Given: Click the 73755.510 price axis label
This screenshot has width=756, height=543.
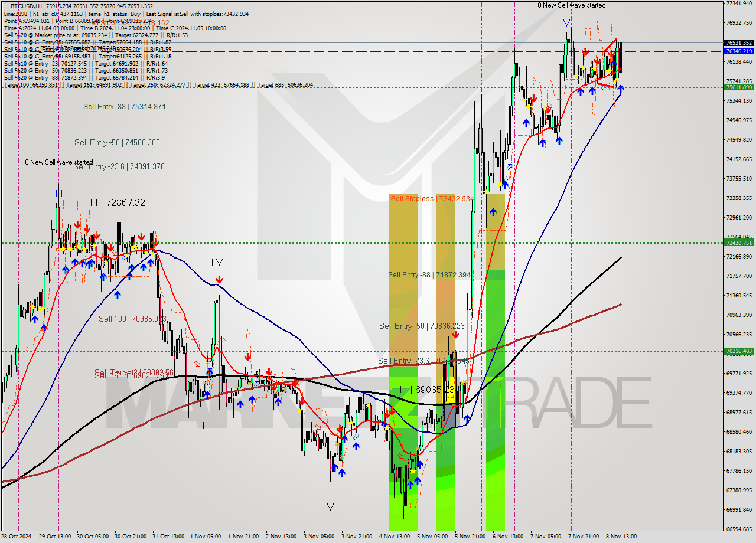Looking at the screenshot, I should (x=739, y=179).
